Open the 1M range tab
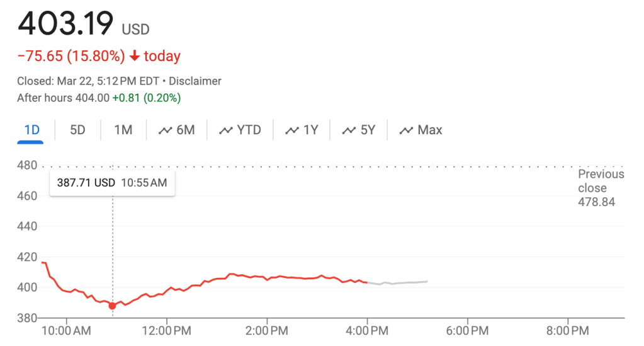Image resolution: width=644 pixels, height=346 pixels. coord(123,130)
